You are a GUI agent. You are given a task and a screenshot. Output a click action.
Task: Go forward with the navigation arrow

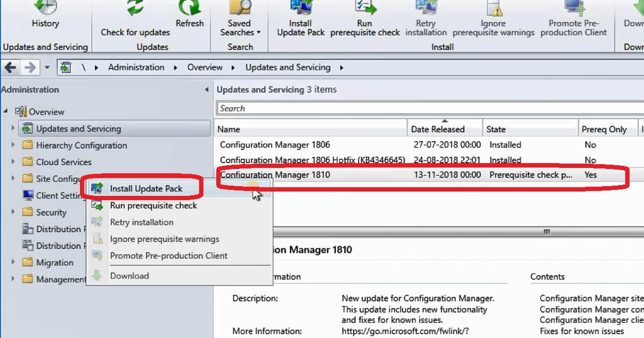31,68
